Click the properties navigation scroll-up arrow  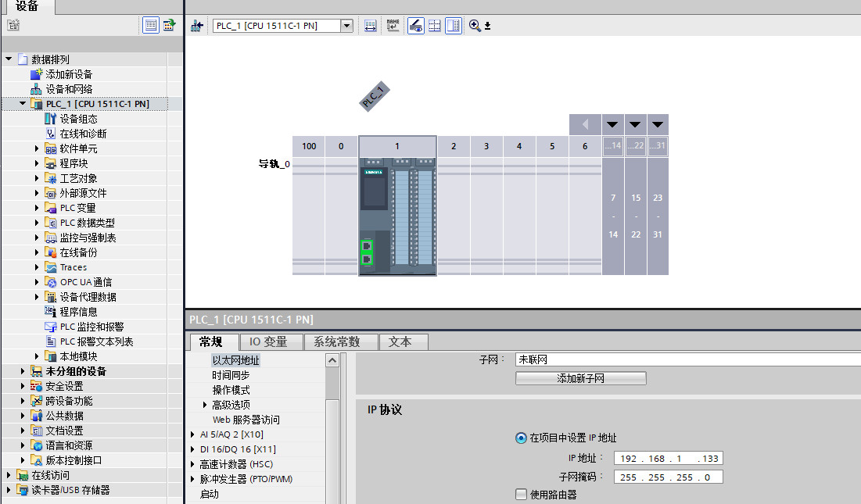(x=332, y=360)
